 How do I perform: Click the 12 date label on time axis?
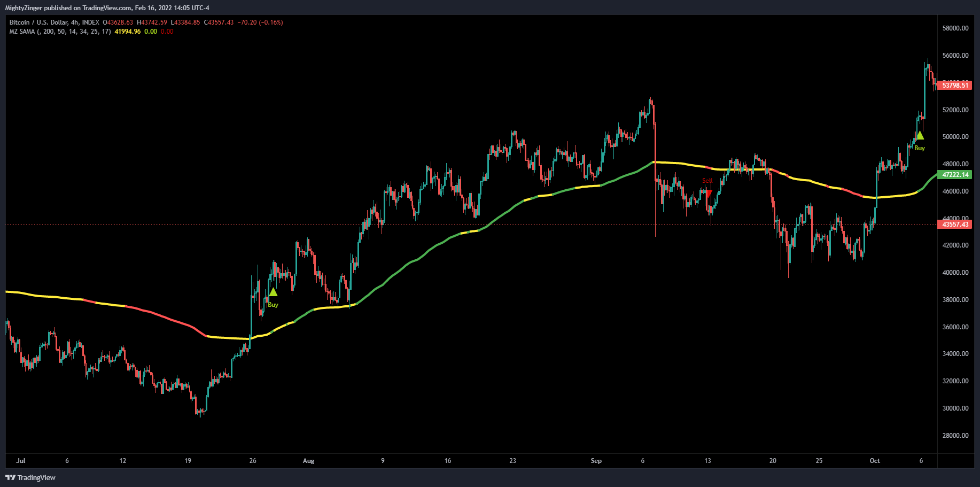123,461
